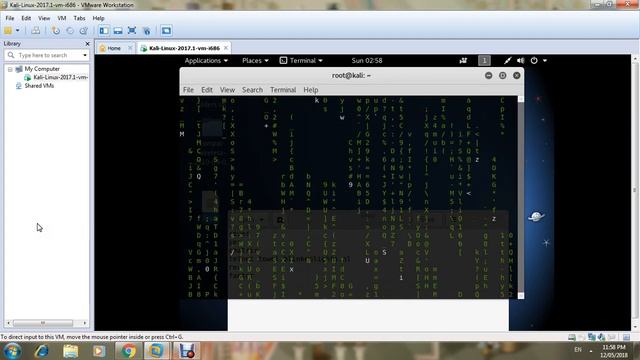Click the library panel horizontal scrollbar
The height and width of the screenshot is (360, 640).
click(43, 323)
